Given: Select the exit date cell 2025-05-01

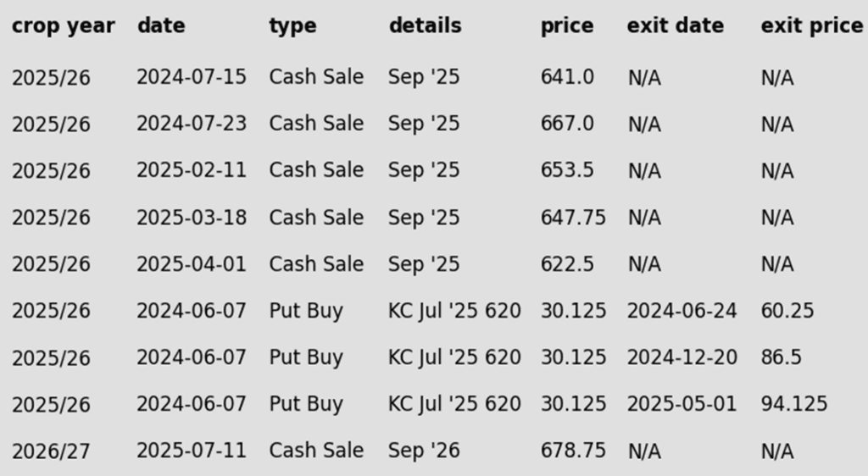Looking at the screenshot, I should click(682, 404).
